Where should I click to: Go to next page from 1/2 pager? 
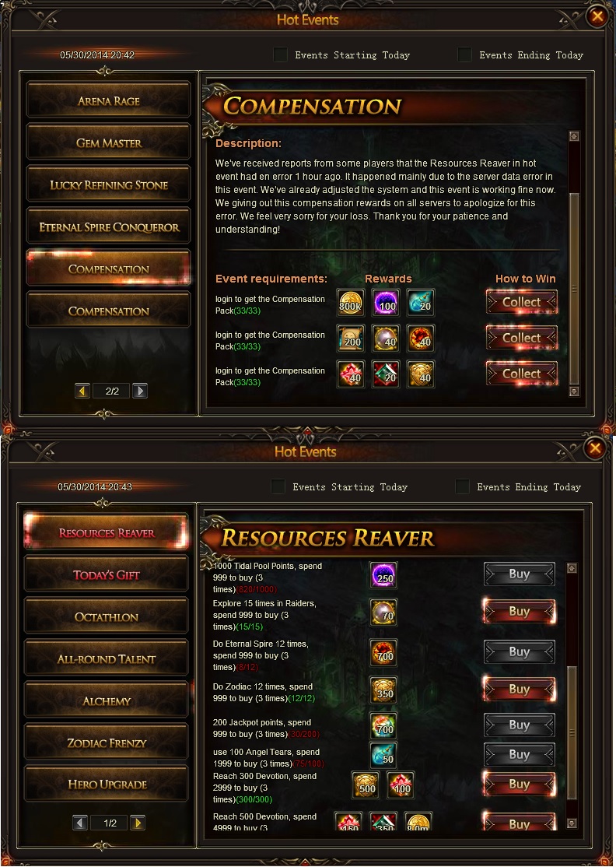138,823
